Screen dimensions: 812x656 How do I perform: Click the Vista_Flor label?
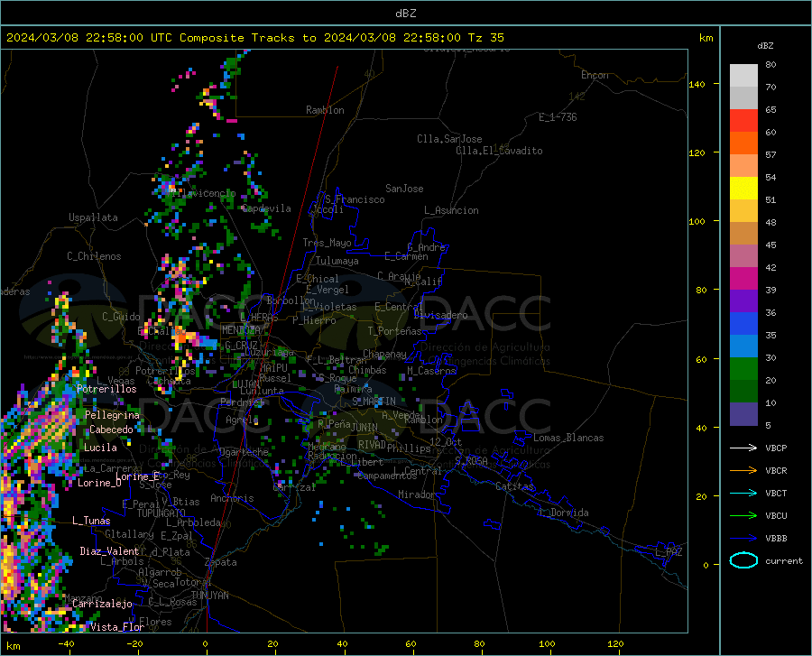tap(117, 627)
